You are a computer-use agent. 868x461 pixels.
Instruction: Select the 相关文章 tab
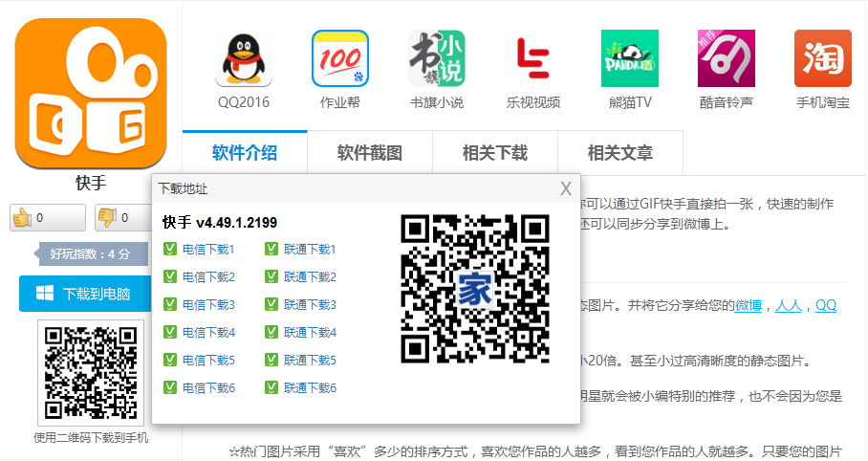tap(620, 153)
